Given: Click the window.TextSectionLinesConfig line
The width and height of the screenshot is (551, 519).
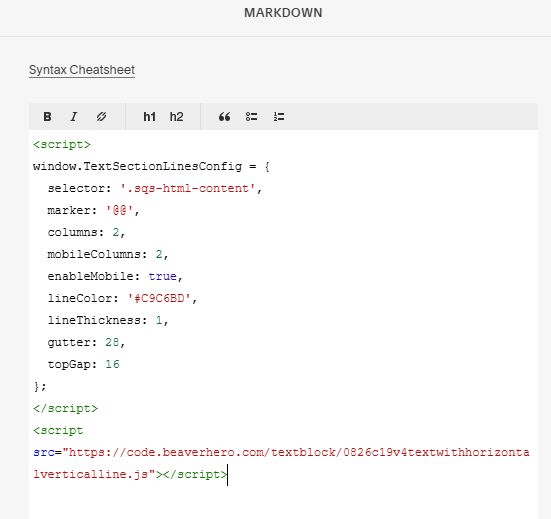Looking at the screenshot, I should pyautogui.click(x=151, y=167).
